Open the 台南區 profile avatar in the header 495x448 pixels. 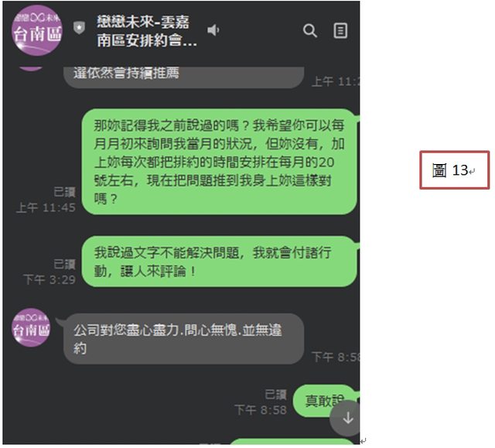point(36,31)
